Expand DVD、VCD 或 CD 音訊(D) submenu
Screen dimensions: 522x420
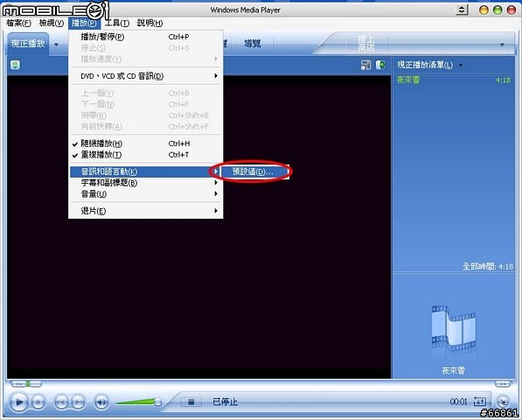[146, 76]
